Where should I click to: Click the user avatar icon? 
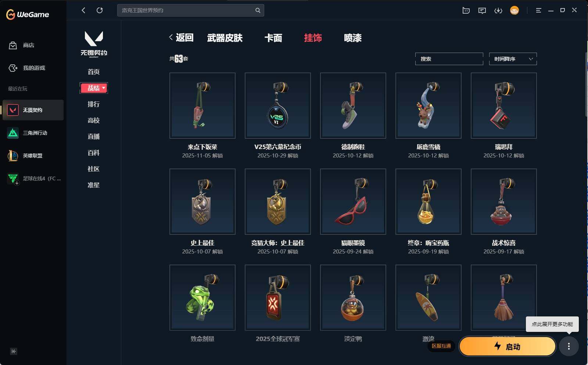(x=514, y=10)
